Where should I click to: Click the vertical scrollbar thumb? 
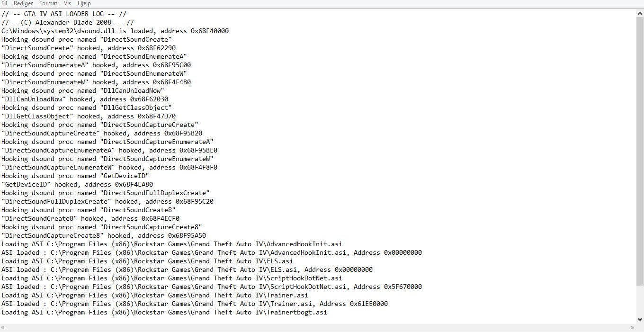[x=640, y=152]
